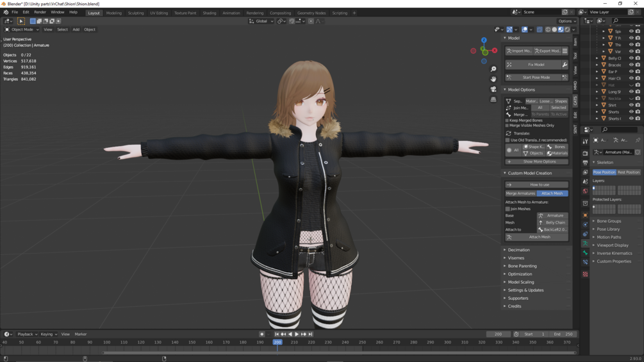This screenshot has width=644, height=362.
Task: Open the Scene properties tab icon
Action: pos(585,181)
